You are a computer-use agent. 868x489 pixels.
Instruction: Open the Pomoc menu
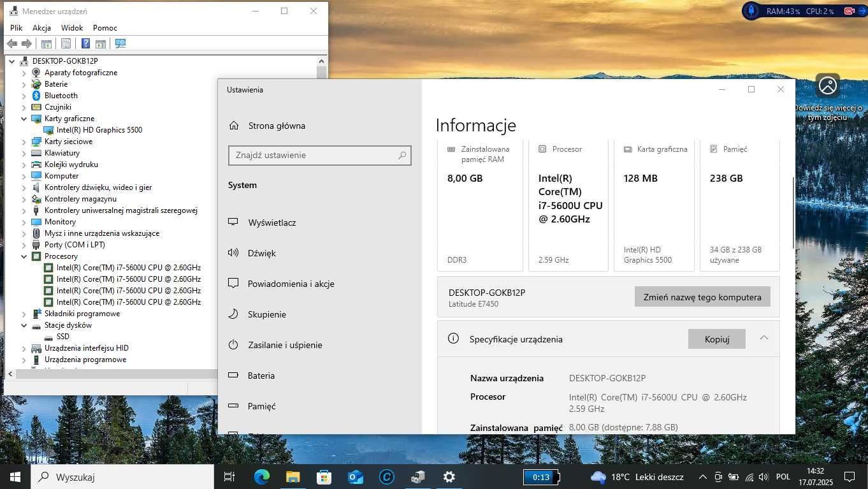pos(105,28)
